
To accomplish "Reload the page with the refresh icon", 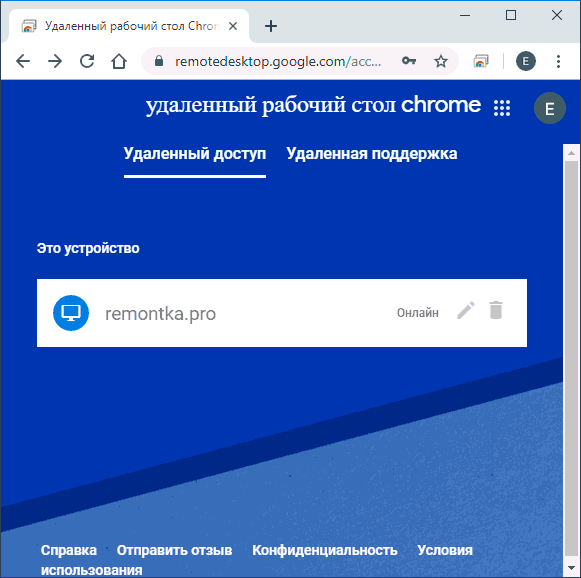I will [x=87, y=61].
